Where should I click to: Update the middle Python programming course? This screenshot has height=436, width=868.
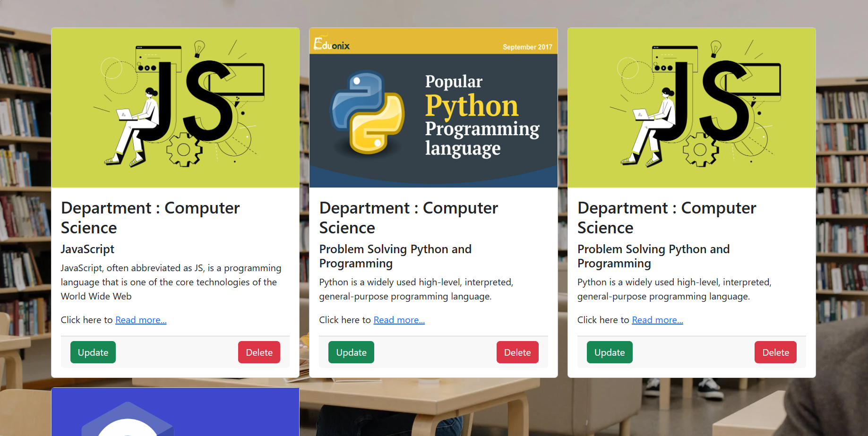351,352
